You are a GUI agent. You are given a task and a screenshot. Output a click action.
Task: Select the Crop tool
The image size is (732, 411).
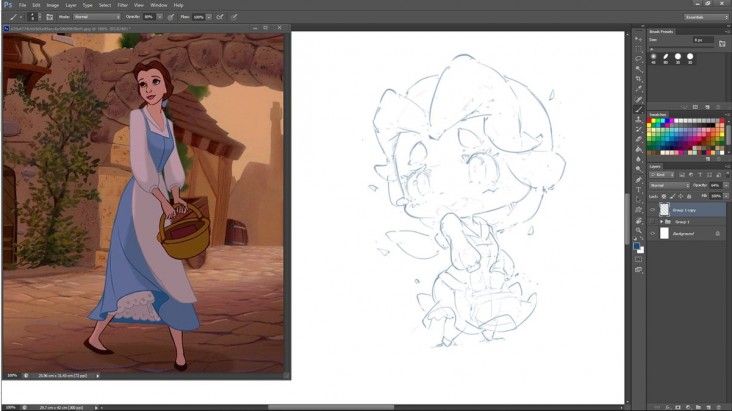[638, 79]
